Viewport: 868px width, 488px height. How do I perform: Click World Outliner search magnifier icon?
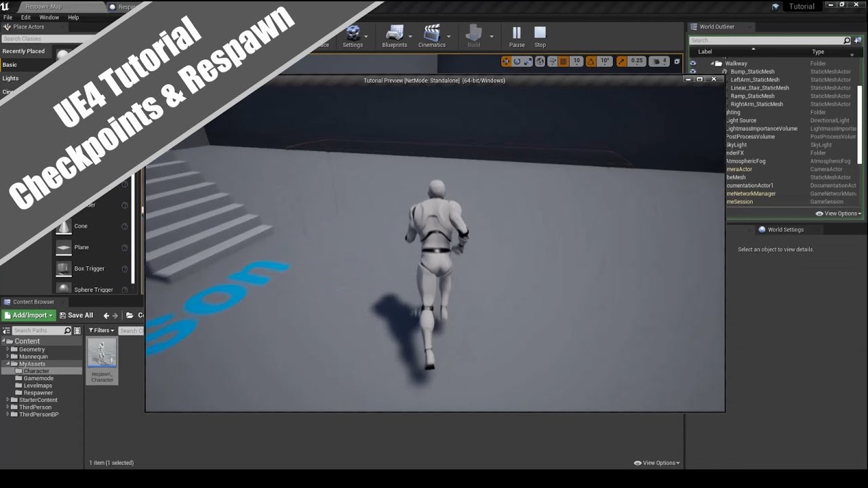(x=847, y=41)
